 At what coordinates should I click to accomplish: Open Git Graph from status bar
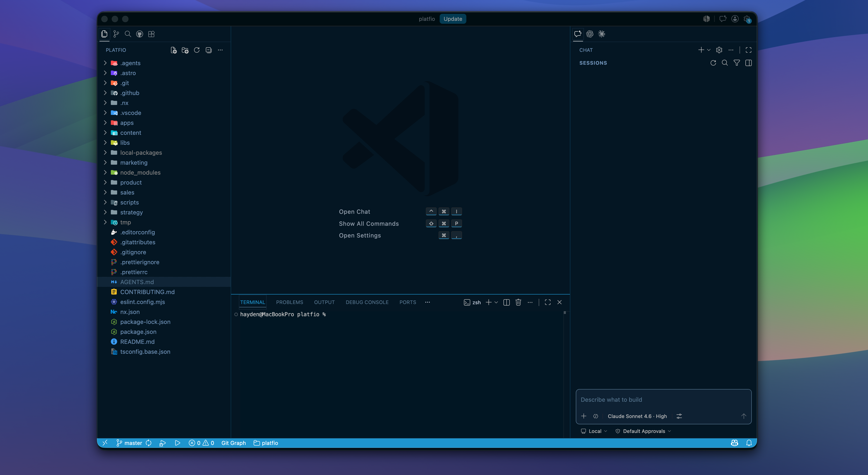coord(234,443)
